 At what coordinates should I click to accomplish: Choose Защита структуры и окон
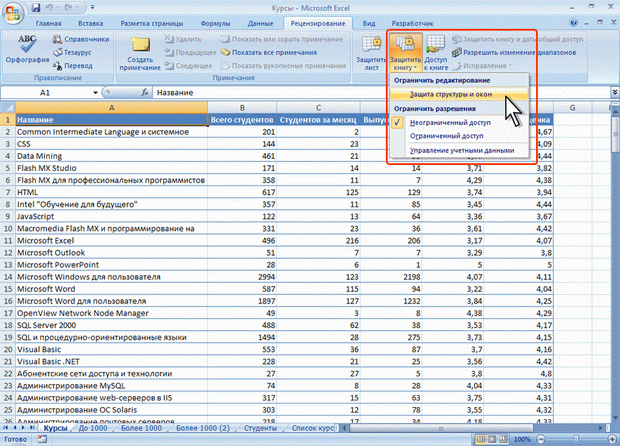tap(459, 94)
